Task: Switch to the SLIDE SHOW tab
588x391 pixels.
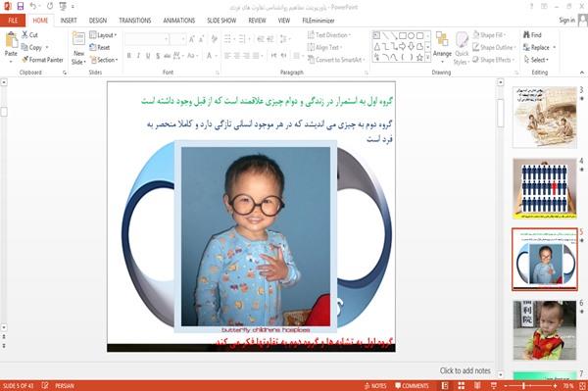Action: pyautogui.click(x=221, y=21)
